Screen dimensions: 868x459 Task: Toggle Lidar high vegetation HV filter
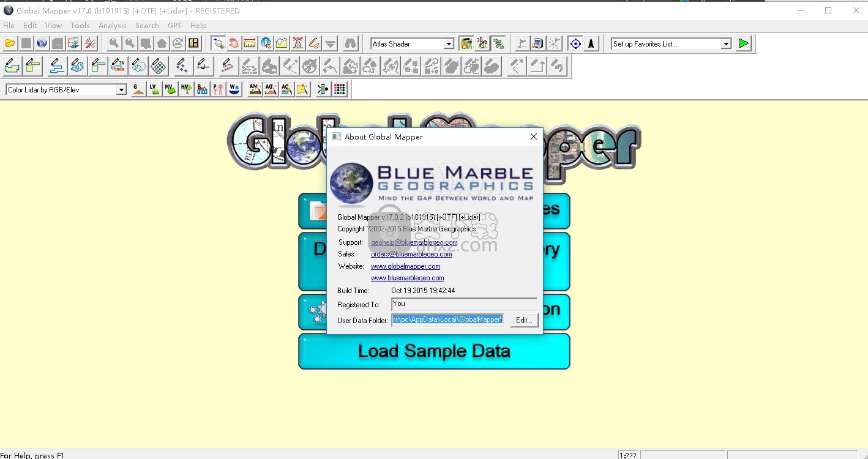pyautogui.click(x=186, y=90)
